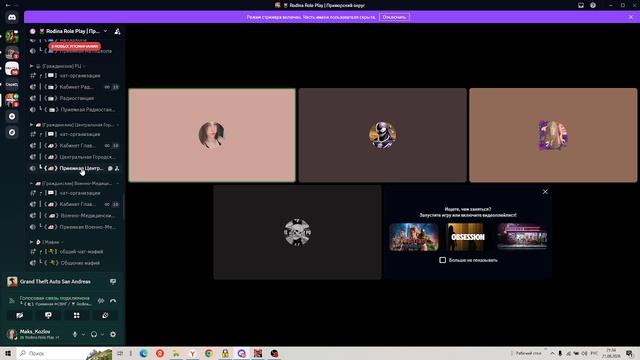640x360 pixels.
Task: Open the white server icon with badge
Action: tap(12, 69)
